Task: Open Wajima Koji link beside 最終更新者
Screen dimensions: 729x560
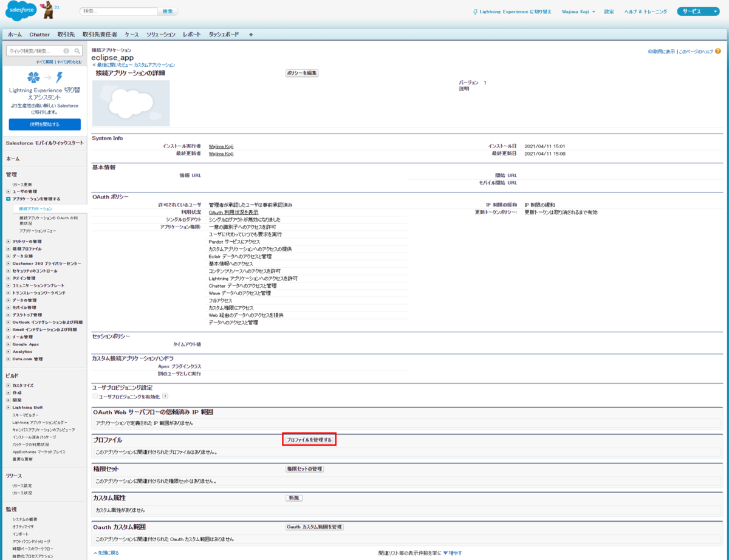Action: click(x=221, y=154)
